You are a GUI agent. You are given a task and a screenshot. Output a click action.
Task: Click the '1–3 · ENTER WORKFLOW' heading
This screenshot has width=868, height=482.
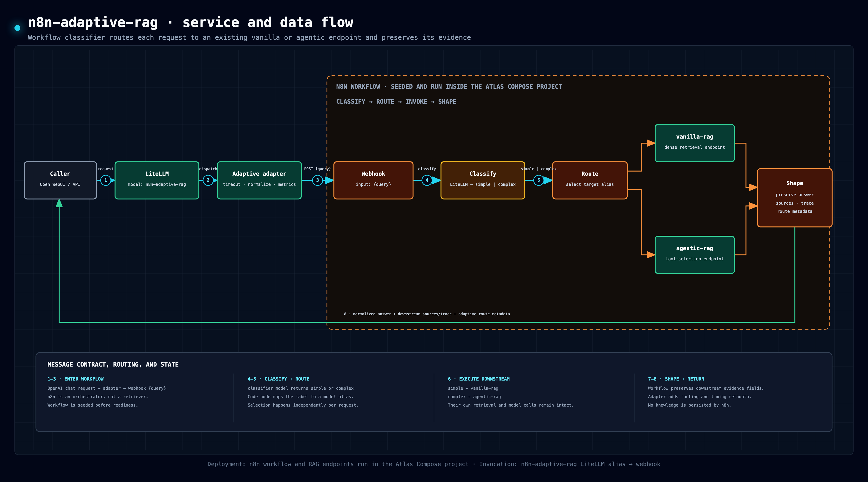click(75, 379)
